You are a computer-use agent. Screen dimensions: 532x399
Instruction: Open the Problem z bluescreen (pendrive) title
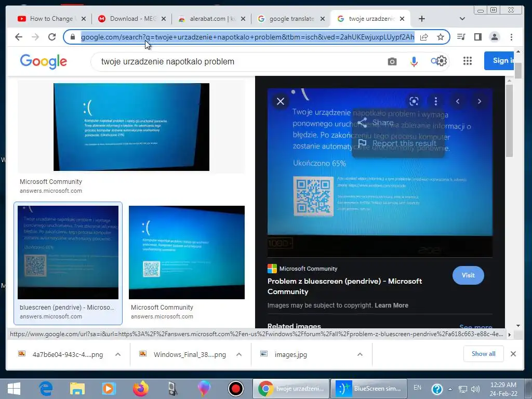coord(345,286)
